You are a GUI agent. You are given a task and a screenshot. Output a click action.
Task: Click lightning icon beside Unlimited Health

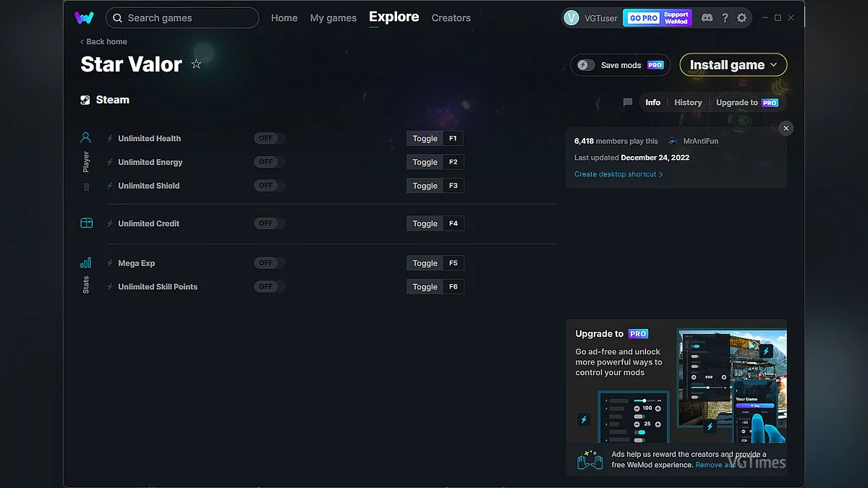[110, 139]
